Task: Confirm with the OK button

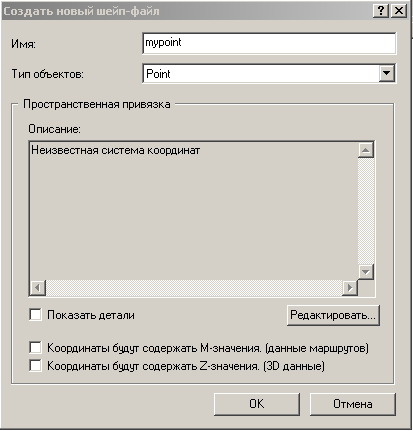Action: pyautogui.click(x=257, y=404)
